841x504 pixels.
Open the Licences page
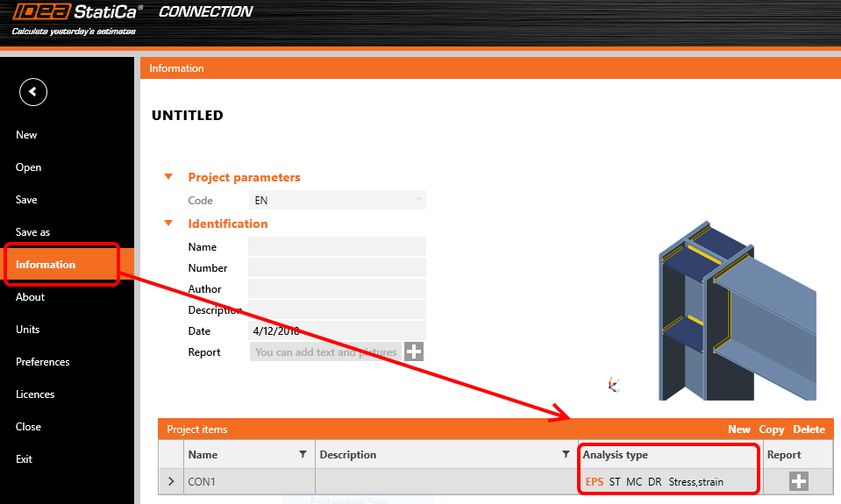(35, 394)
